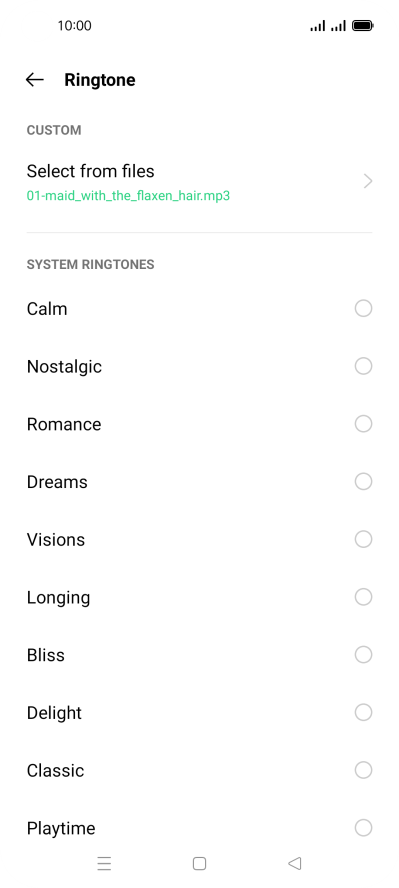Select the Visions radio button
The image size is (399, 888).
[363, 540]
